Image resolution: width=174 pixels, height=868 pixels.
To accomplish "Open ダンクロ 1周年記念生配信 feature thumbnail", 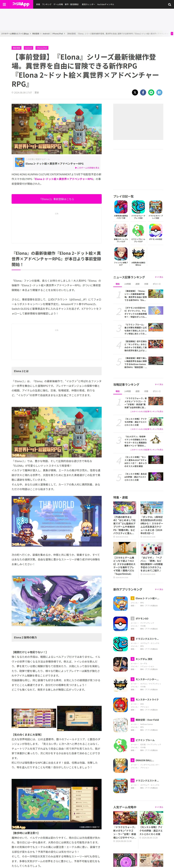I will click(x=152, y=508).
